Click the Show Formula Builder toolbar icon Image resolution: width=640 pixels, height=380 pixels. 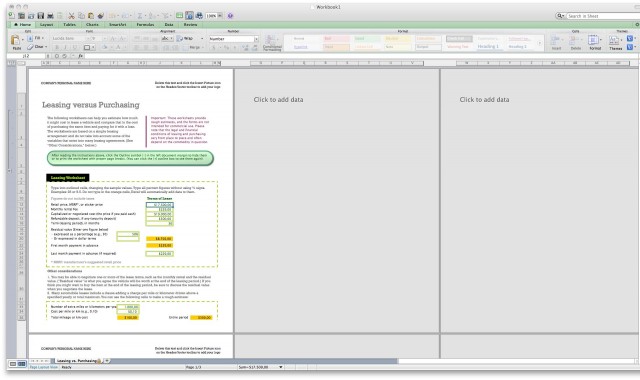179,16
